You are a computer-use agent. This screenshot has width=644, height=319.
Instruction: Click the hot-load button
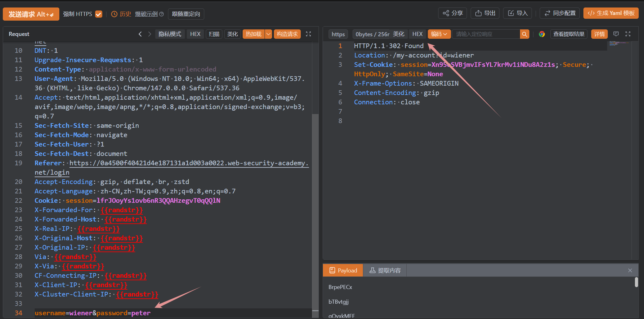coord(254,34)
